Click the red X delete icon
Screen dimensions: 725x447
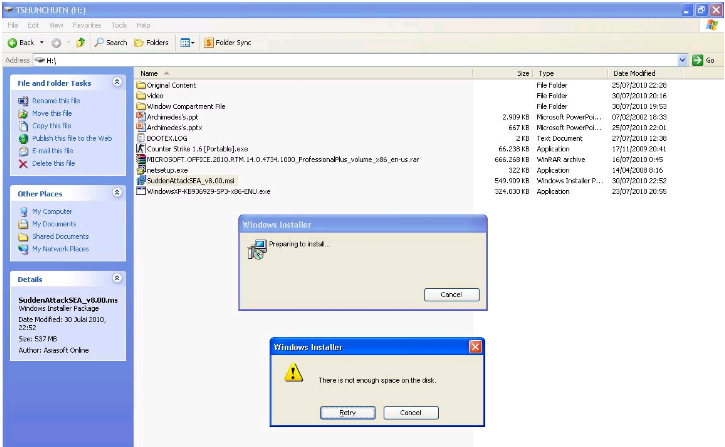pos(23,164)
